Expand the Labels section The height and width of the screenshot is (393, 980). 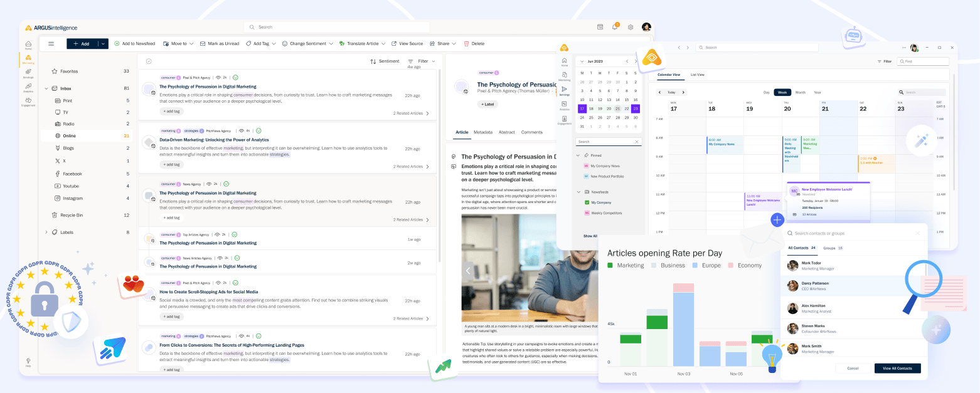(46, 233)
